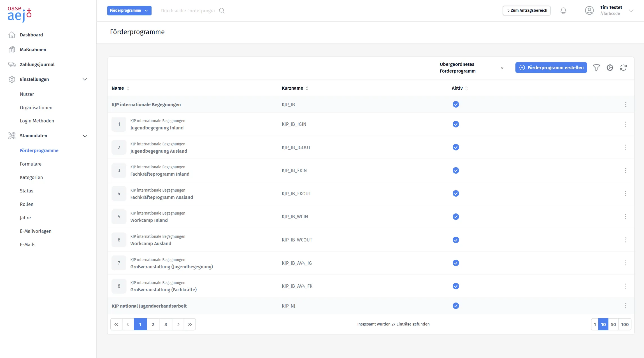Open three-dot menu for KJP_NJ row

626,306
